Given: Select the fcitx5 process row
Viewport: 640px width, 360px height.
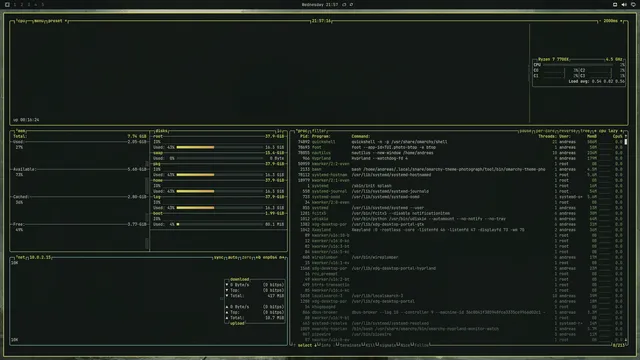Looking at the screenshot, I should click(459, 213).
